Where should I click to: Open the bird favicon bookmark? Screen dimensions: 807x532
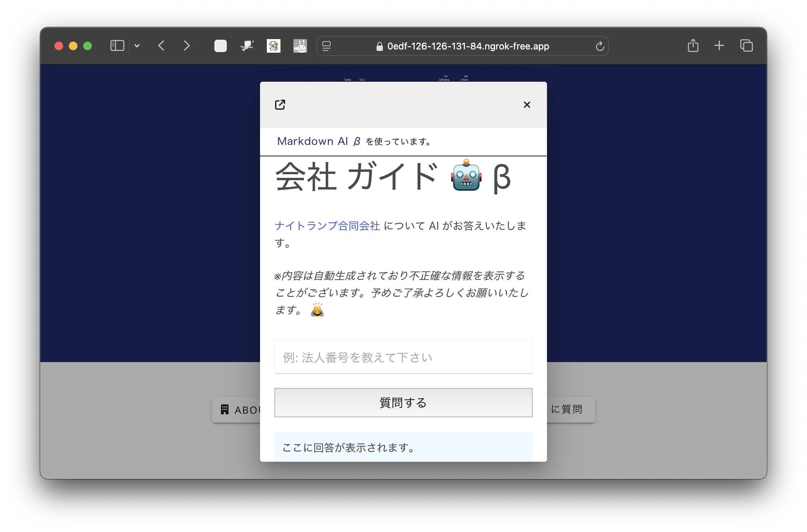[x=247, y=46]
